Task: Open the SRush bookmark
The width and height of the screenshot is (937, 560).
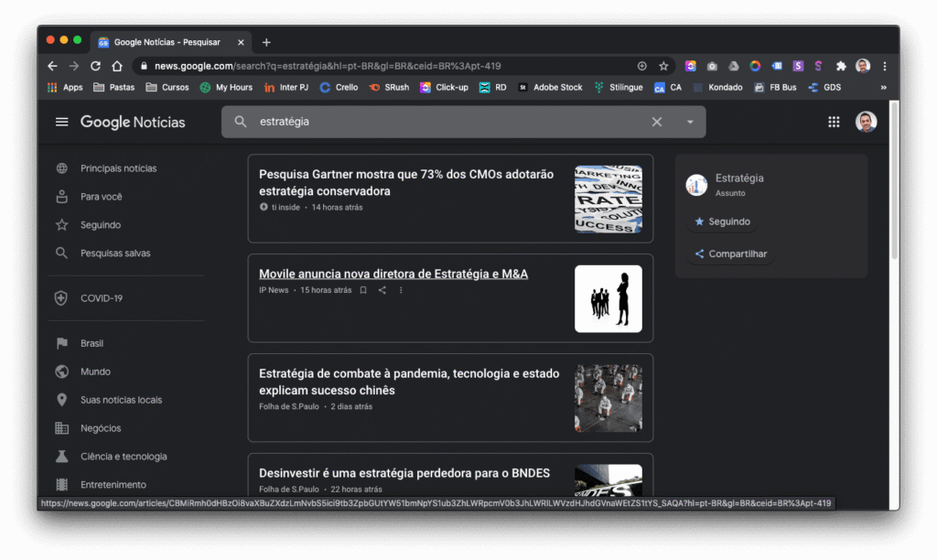Action: tap(389, 87)
